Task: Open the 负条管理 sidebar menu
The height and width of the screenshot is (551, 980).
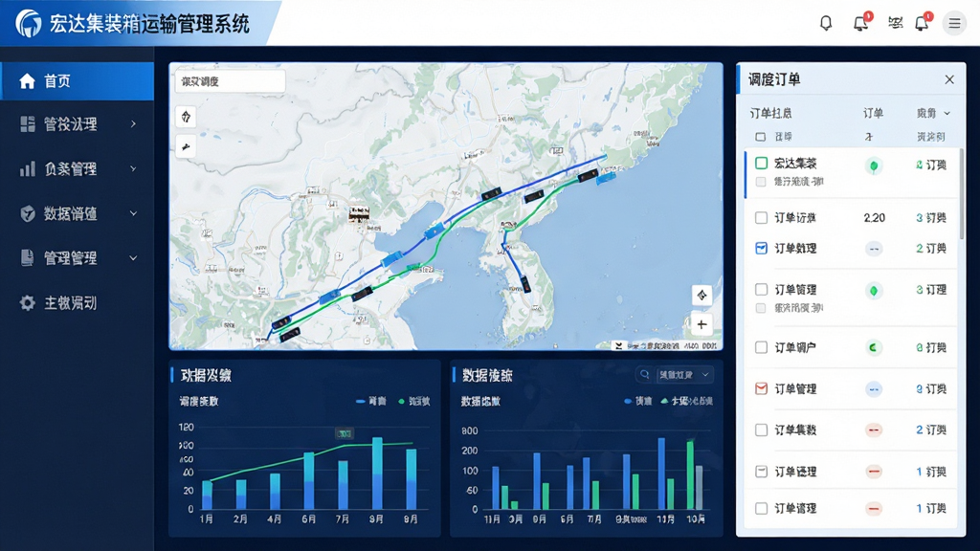Action: pyautogui.click(x=77, y=168)
